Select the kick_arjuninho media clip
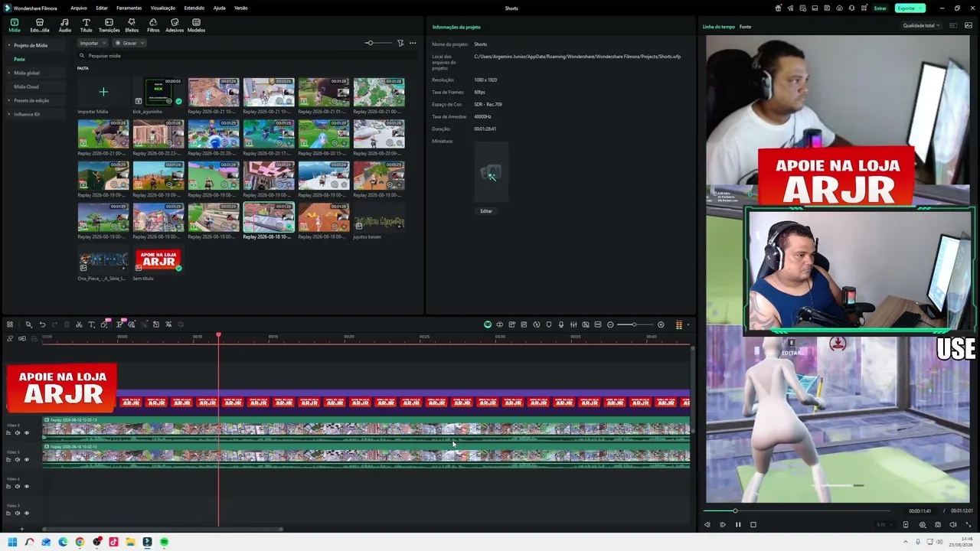This screenshot has height=551, width=980. [158, 92]
